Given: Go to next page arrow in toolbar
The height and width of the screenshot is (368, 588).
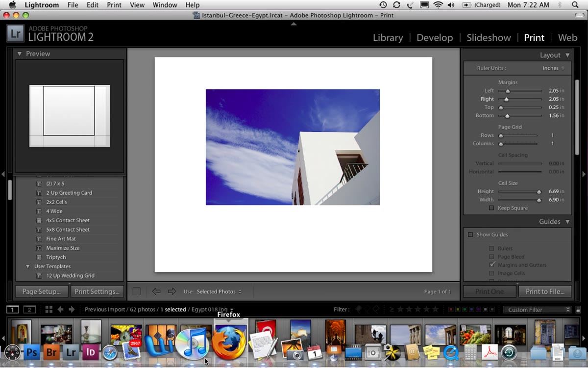Looking at the screenshot, I should tap(171, 291).
